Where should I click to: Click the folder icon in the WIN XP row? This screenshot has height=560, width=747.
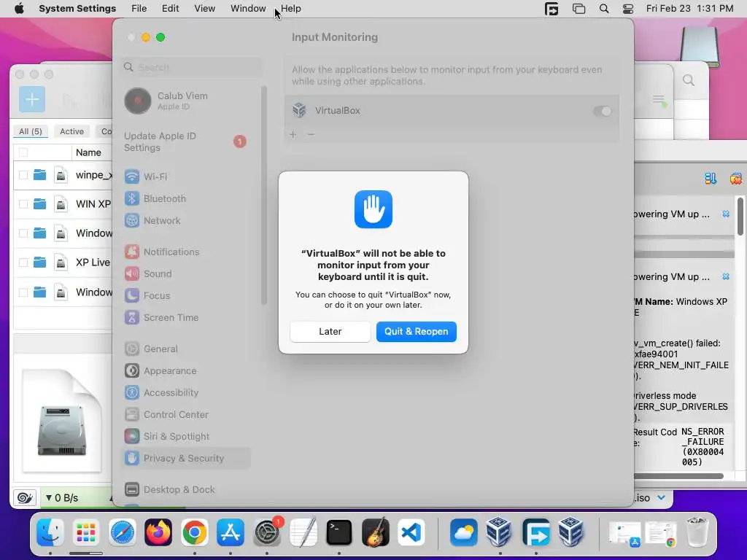pyautogui.click(x=40, y=204)
